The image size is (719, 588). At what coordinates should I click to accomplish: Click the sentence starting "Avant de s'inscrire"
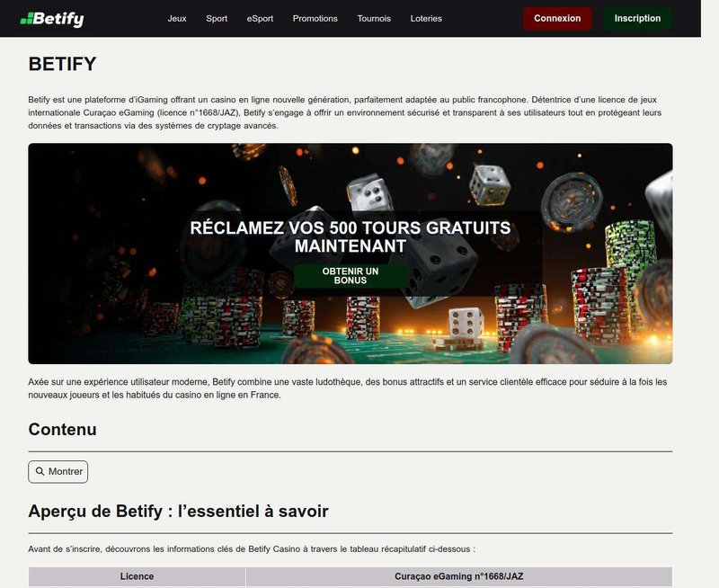(x=252, y=549)
